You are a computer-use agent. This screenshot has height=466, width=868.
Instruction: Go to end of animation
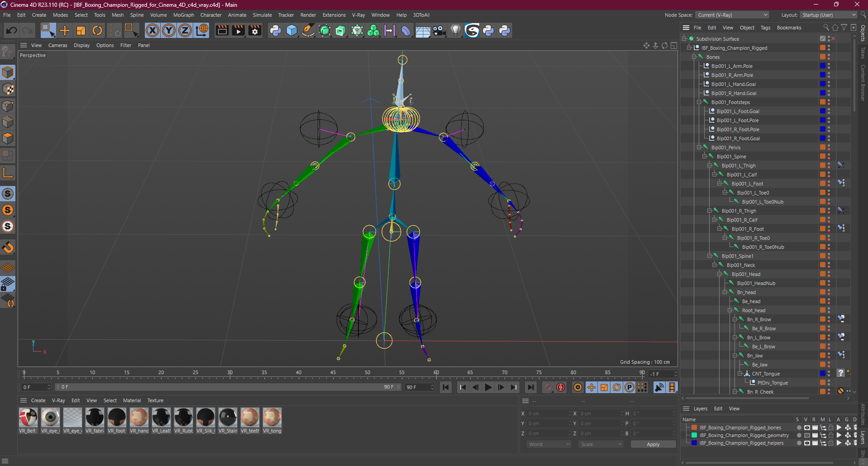(x=530, y=387)
